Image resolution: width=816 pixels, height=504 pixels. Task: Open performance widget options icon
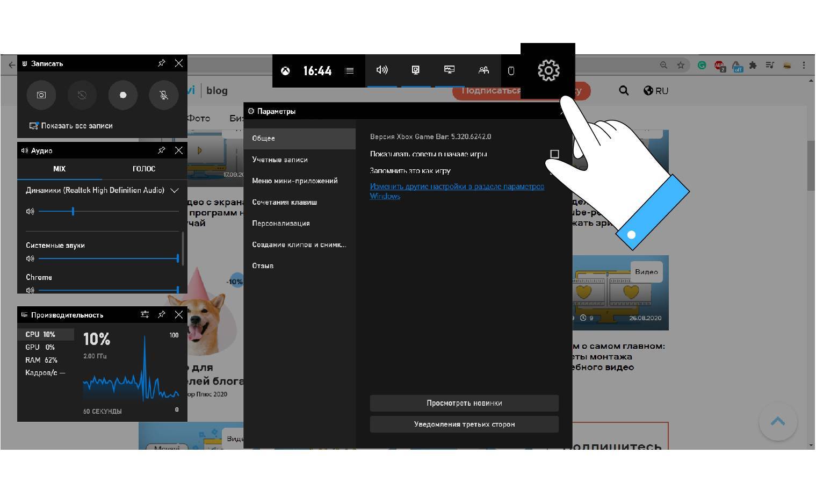(145, 315)
